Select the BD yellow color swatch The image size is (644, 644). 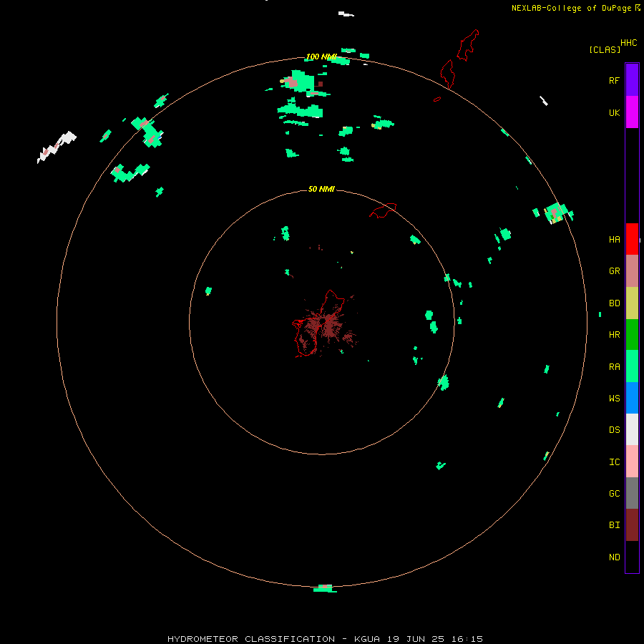pyautogui.click(x=632, y=303)
